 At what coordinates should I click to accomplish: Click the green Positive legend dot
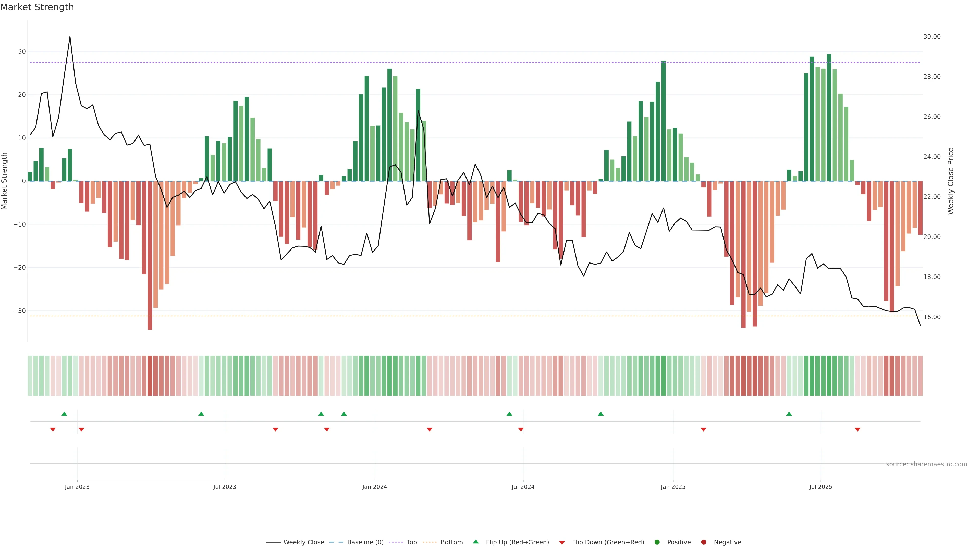(x=657, y=542)
